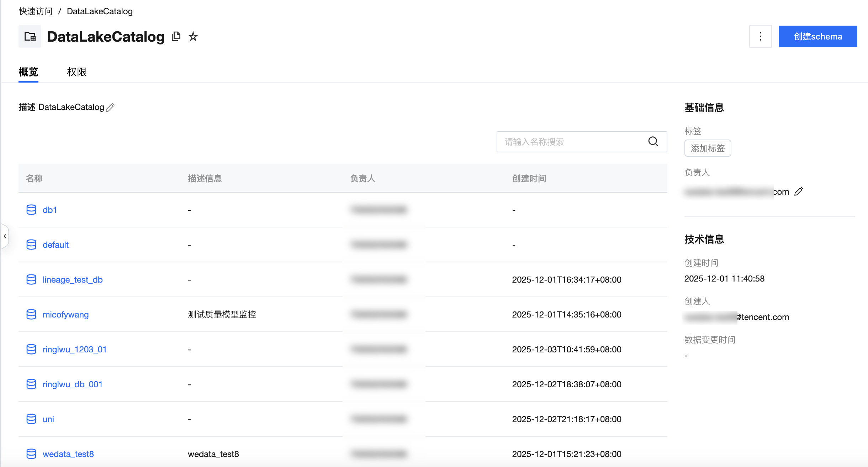Star the DataLakeCatalog as favorite
This screenshot has width=868, height=467.
(193, 36)
